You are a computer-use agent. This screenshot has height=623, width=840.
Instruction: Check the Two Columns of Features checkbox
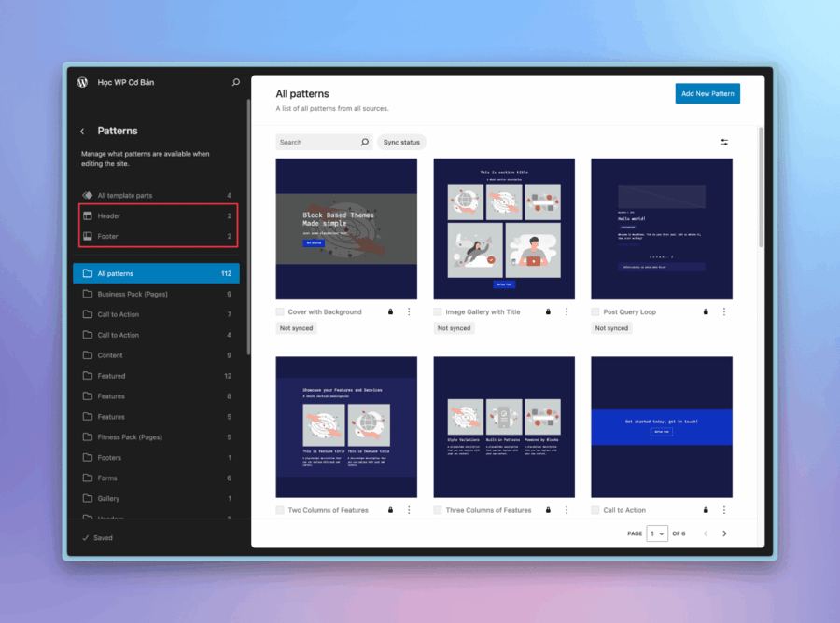click(280, 510)
